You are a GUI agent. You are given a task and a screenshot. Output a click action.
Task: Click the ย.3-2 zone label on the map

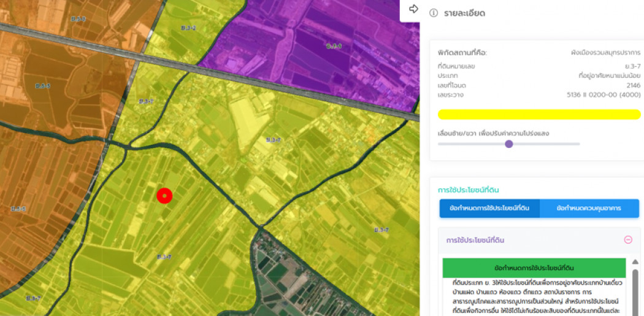coord(188,28)
